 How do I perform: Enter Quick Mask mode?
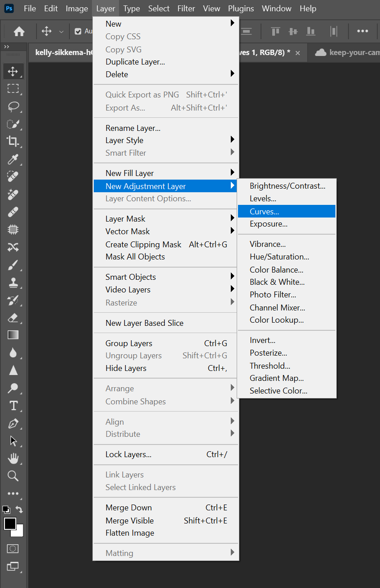[13, 548]
